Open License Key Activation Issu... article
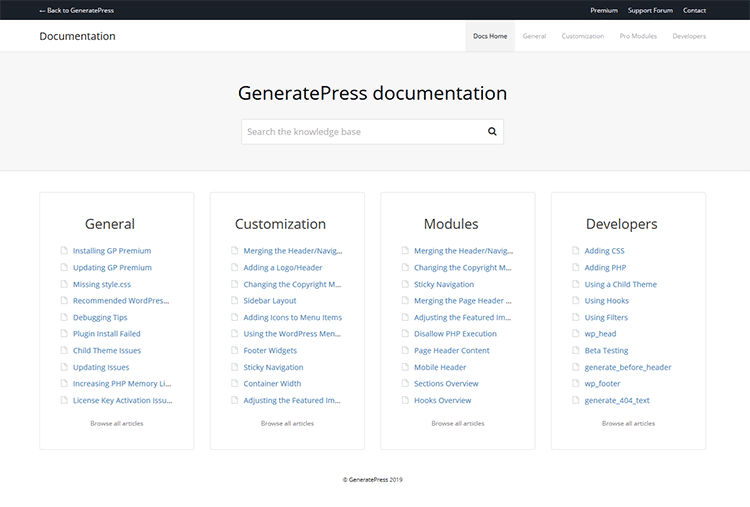The height and width of the screenshot is (507, 750). point(122,400)
